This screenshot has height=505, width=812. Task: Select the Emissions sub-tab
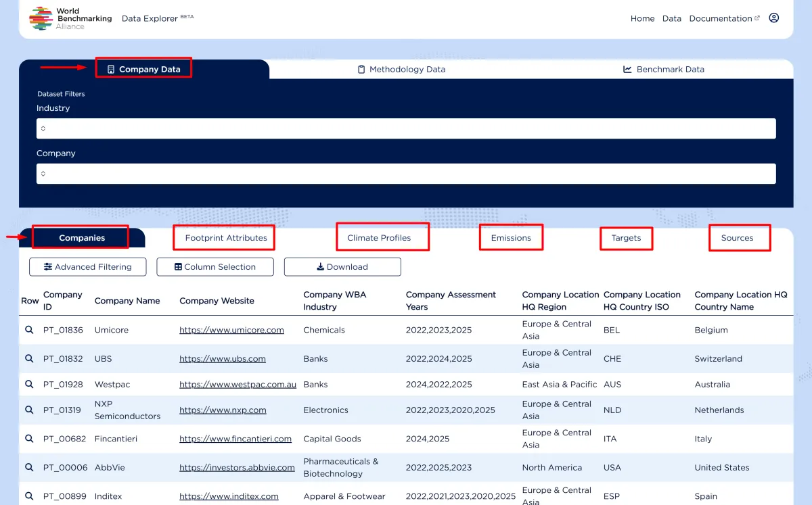(x=511, y=238)
